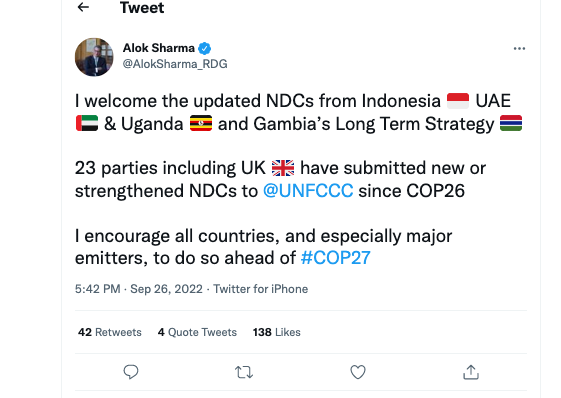Click the blue verified badge
Image resolution: width=561 pixels, height=398 pixels.
click(x=205, y=48)
